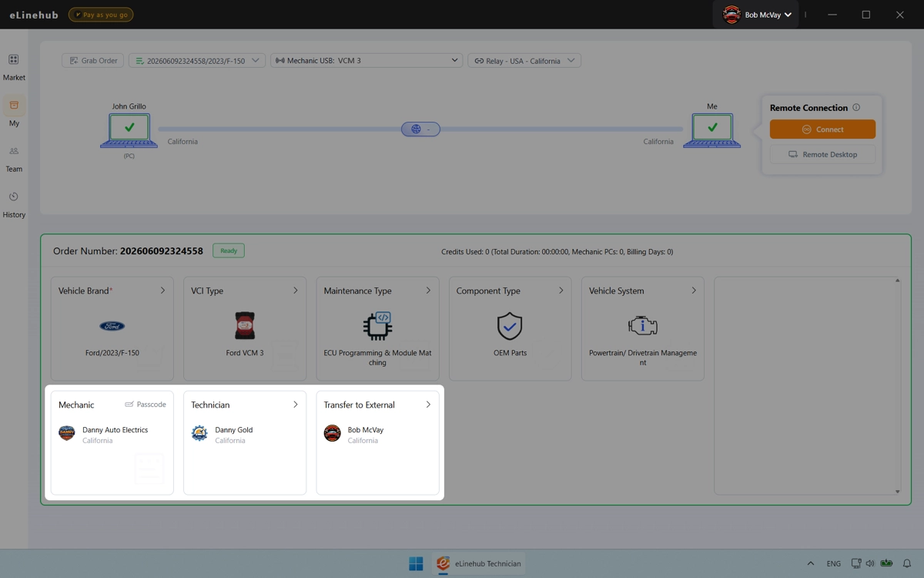Viewport: 924px width, 578px height.
Task: Click the Ford logo icon
Action: pyautogui.click(x=112, y=326)
